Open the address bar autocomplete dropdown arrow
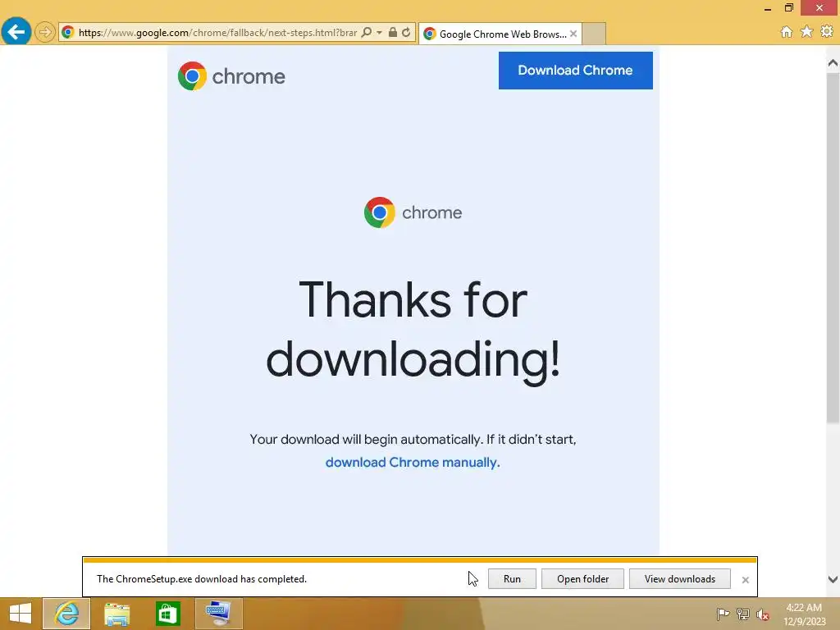 [379, 32]
